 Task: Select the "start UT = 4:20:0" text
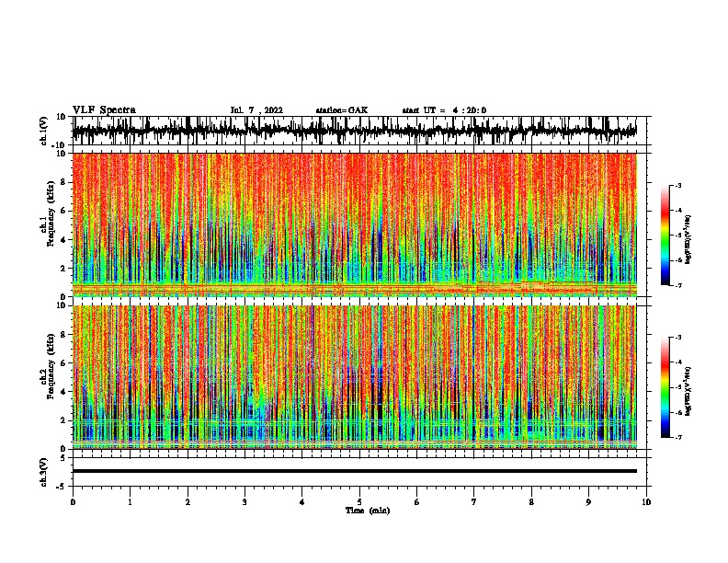tap(444, 110)
